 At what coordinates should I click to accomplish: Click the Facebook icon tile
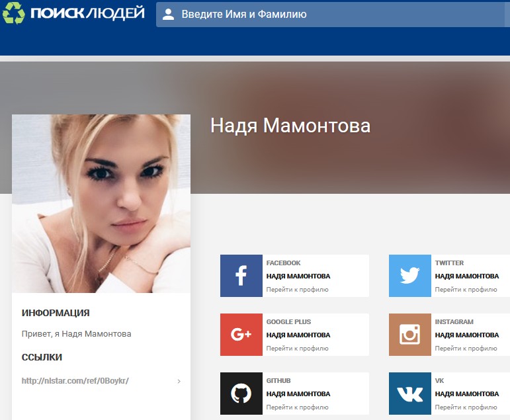pos(241,276)
